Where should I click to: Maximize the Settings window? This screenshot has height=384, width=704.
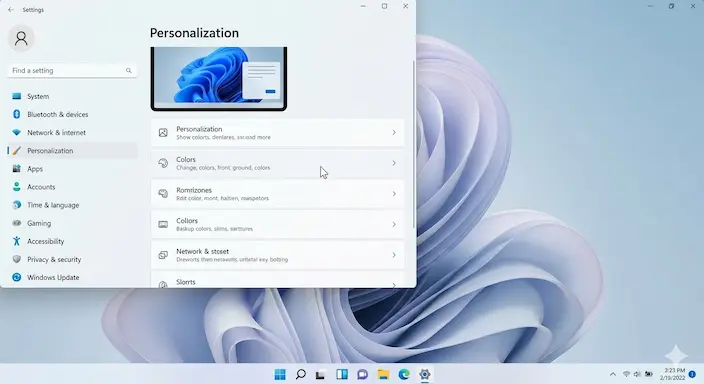pyautogui.click(x=384, y=6)
